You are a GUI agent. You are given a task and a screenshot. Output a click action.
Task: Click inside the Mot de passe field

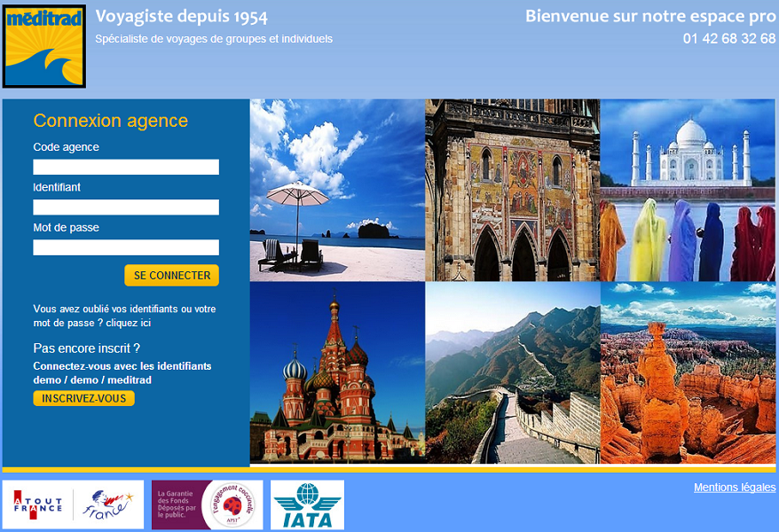[125, 246]
